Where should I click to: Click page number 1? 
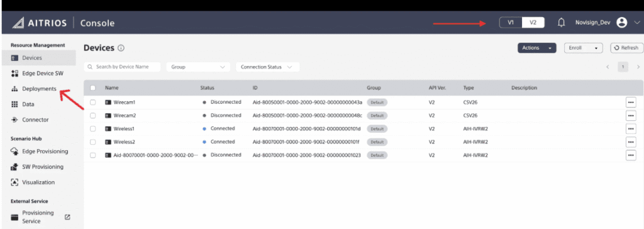tap(623, 67)
